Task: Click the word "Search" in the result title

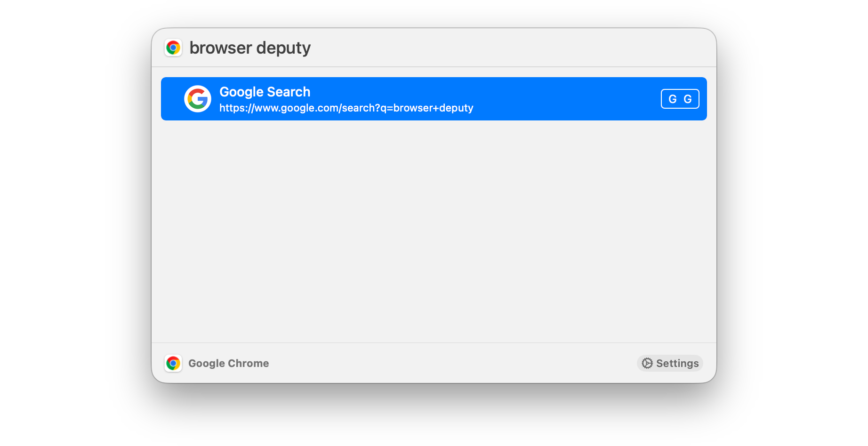Action: [289, 92]
